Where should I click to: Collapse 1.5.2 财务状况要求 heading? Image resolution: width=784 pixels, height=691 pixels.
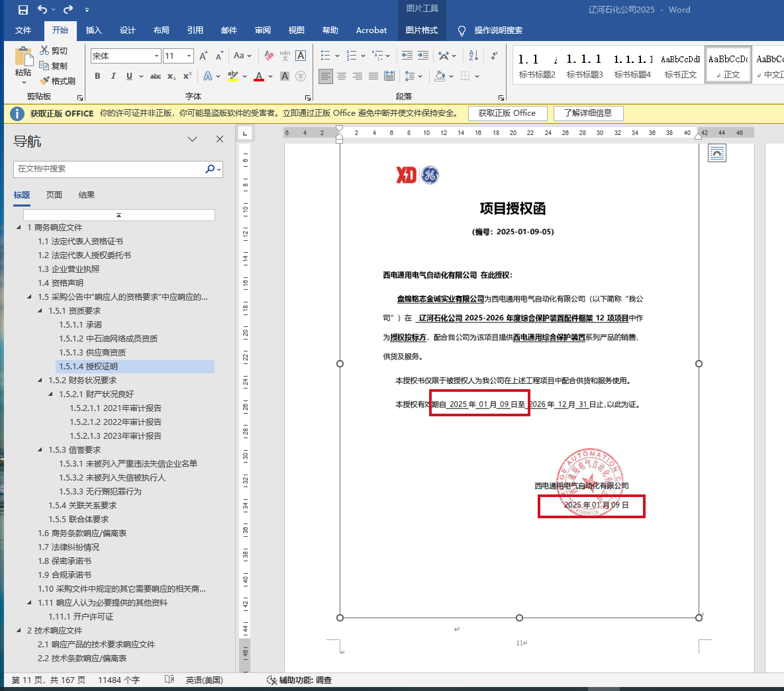click(40, 380)
